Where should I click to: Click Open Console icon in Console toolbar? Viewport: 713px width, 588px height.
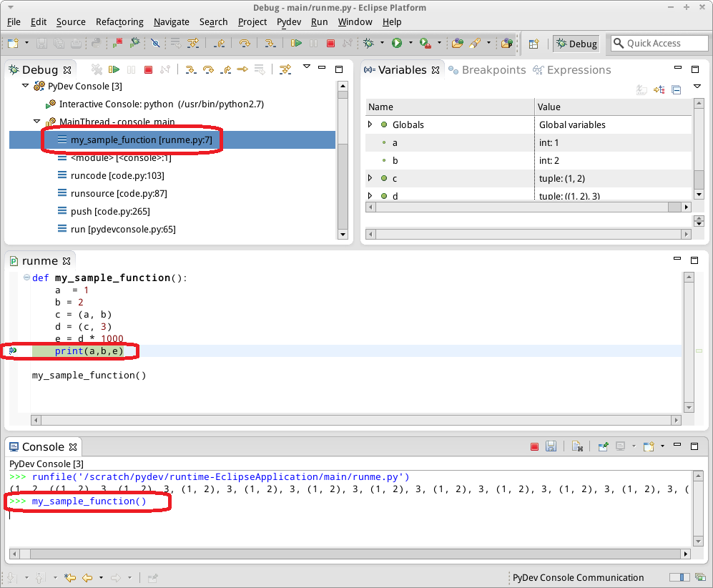(x=649, y=446)
